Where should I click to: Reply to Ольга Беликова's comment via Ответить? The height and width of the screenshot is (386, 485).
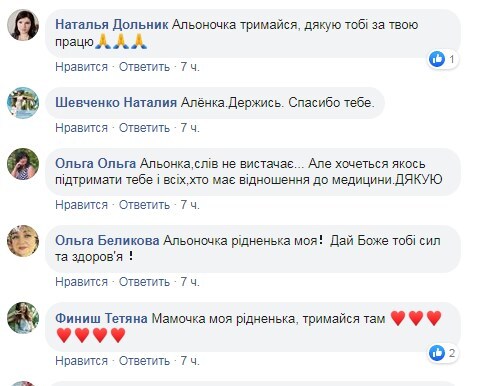point(144,282)
